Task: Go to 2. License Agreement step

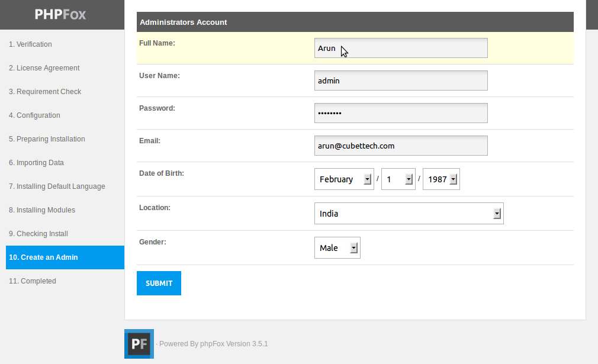Action: point(44,68)
